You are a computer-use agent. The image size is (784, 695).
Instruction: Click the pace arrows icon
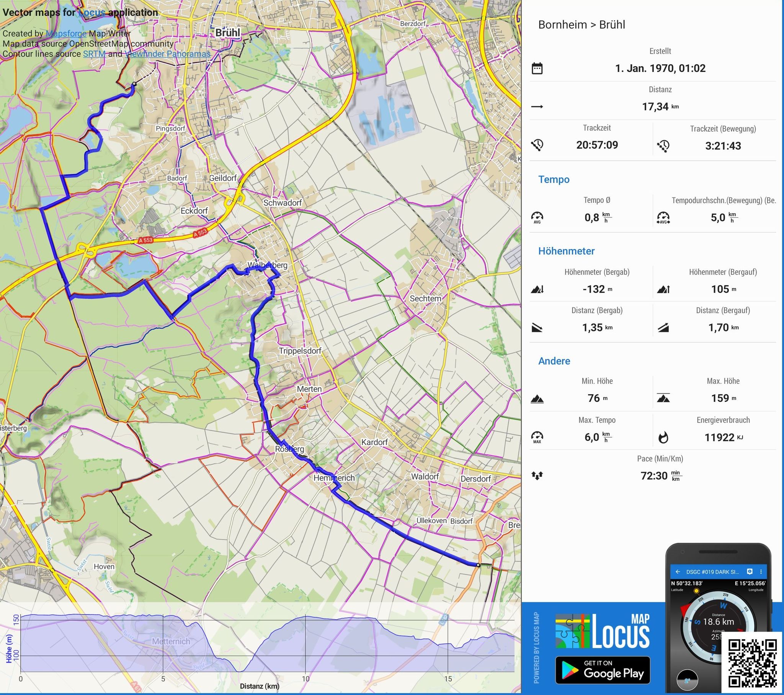(x=537, y=476)
